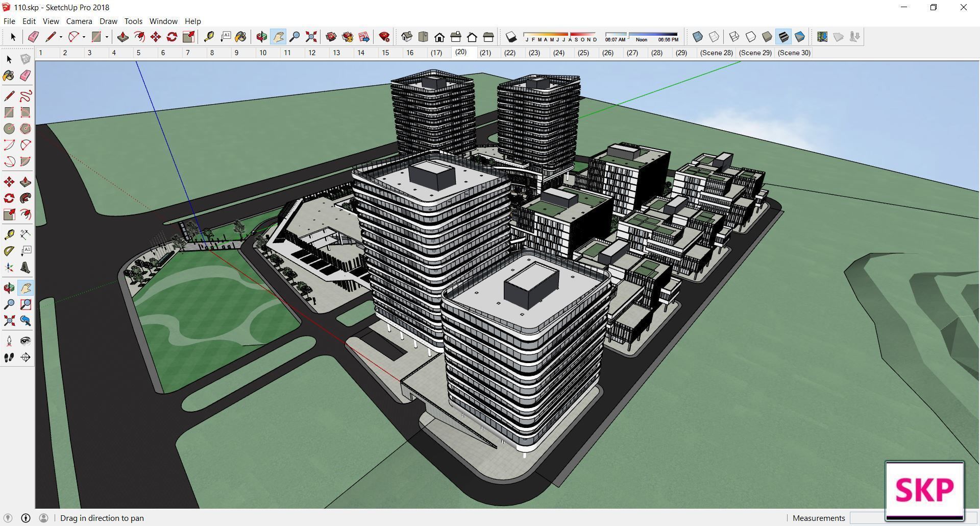The height and width of the screenshot is (526, 980).
Task: Click the user sign-in status icon
Action: pyautogui.click(x=43, y=518)
